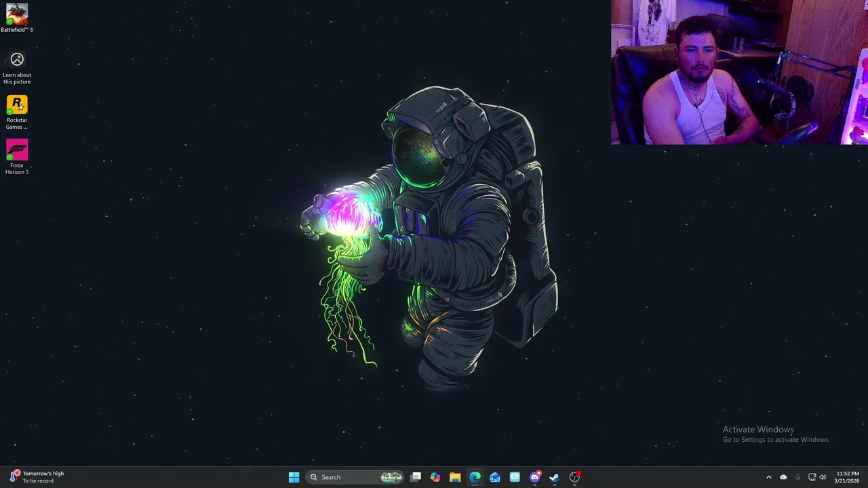
Task: Open the clock showing 11:52 PM
Action: (847, 477)
